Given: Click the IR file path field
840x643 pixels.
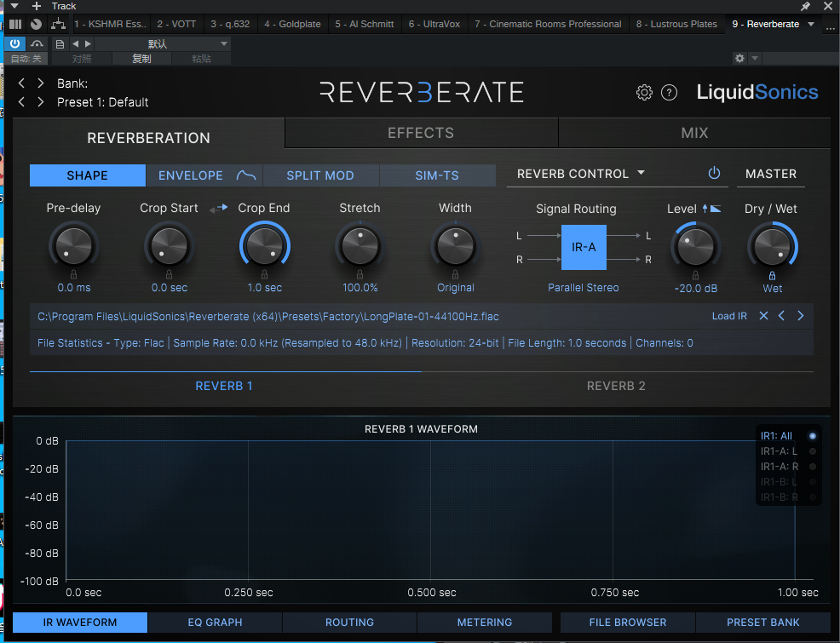Looking at the screenshot, I should 268,317.
